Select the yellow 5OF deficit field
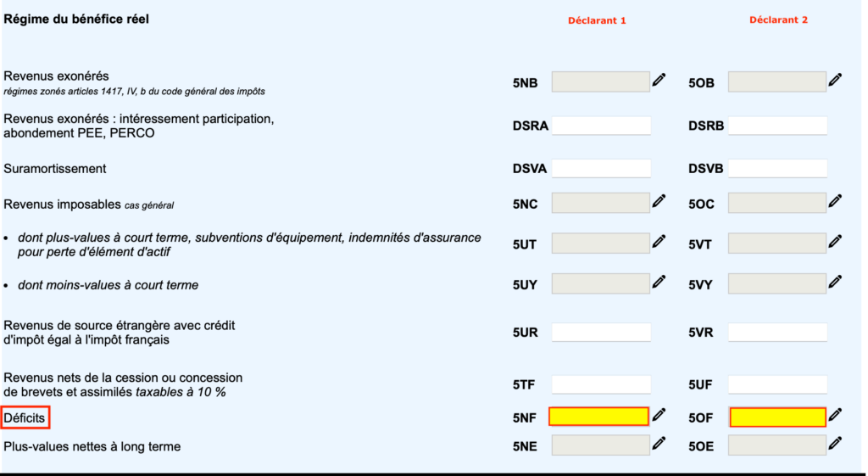 pos(777,417)
